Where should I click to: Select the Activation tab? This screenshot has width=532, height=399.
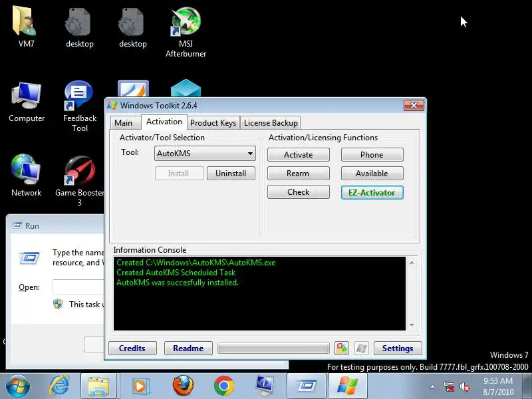coord(164,122)
